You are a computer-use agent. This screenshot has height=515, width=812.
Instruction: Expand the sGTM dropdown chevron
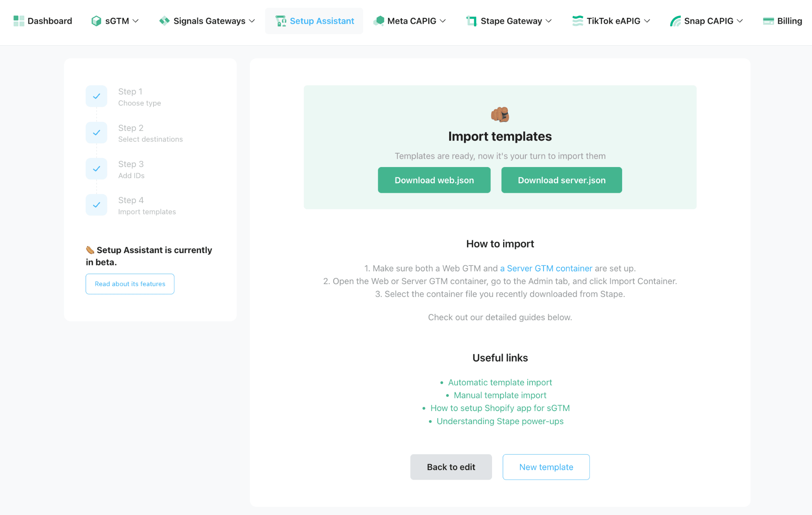[x=136, y=21]
